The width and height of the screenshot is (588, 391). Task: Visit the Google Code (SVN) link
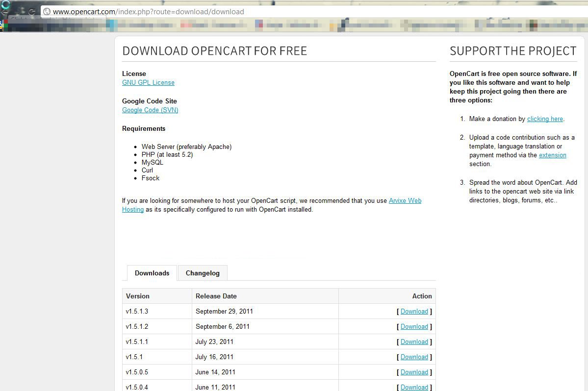pos(150,110)
